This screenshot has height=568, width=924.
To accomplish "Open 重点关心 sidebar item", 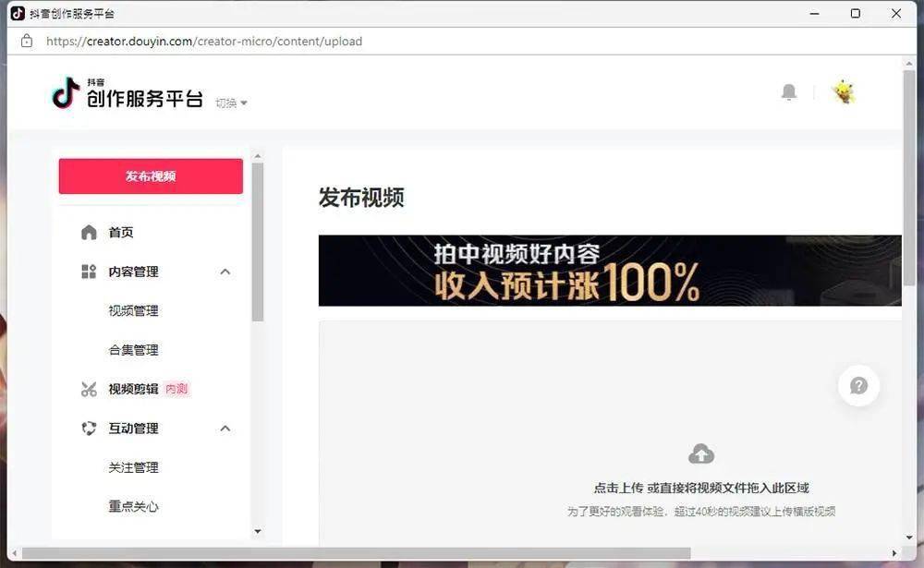I will (x=133, y=506).
